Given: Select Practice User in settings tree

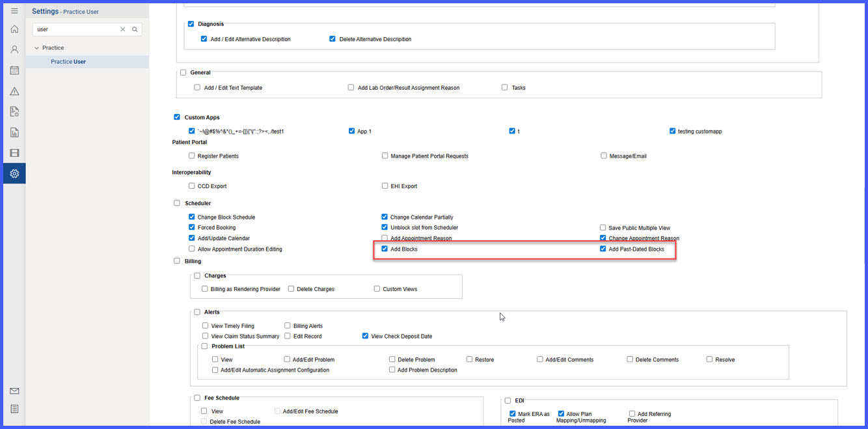Looking at the screenshot, I should pyautogui.click(x=68, y=62).
